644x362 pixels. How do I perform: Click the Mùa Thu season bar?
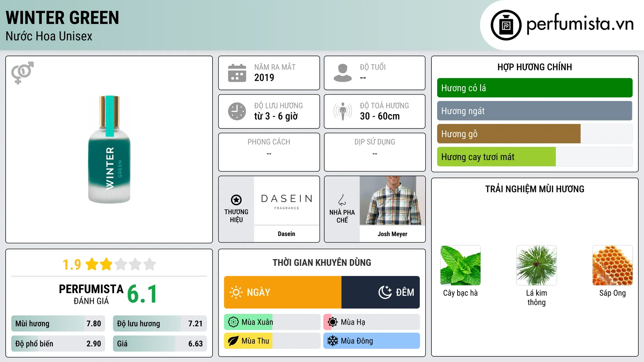[272, 341]
